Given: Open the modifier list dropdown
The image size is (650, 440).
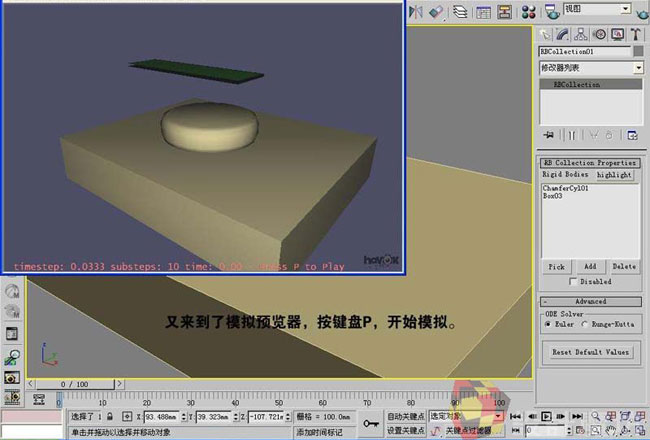Looking at the screenshot, I should point(638,68).
